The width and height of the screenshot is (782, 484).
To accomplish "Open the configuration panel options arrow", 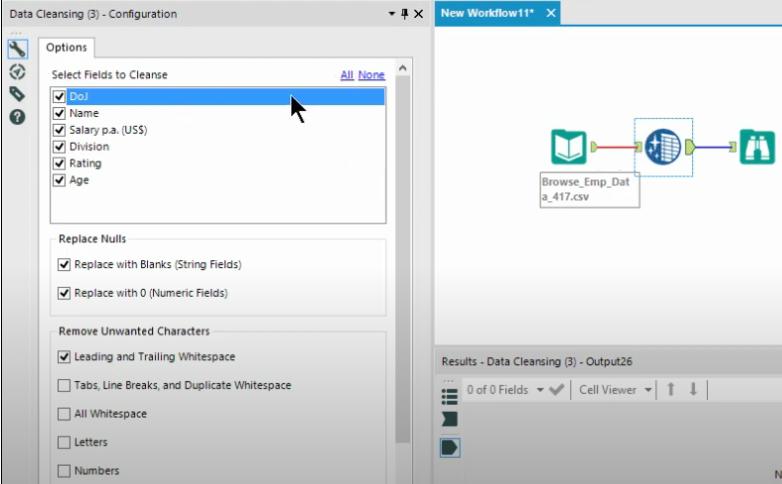I will pyautogui.click(x=392, y=13).
